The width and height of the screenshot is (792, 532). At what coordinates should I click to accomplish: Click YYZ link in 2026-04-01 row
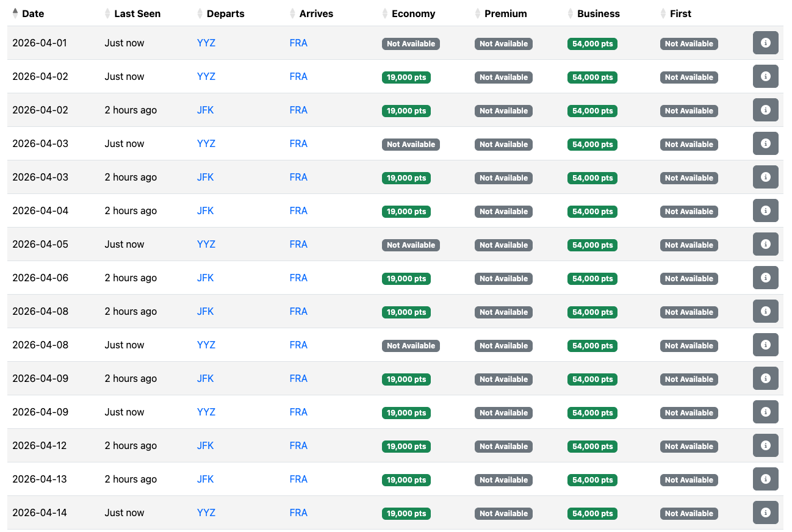[x=206, y=43]
